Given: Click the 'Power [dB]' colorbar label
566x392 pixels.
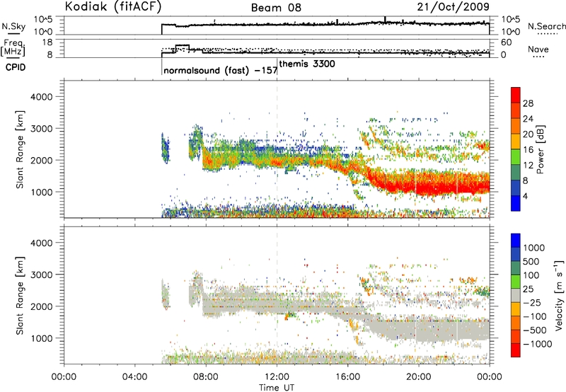Looking at the screenshot, I should [x=540, y=149].
